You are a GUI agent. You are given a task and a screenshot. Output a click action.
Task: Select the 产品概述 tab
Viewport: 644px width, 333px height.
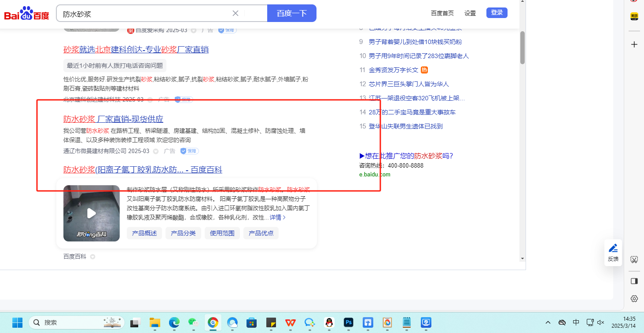tap(144, 233)
